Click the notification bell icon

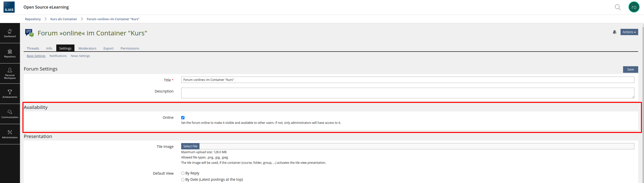pyautogui.click(x=614, y=32)
